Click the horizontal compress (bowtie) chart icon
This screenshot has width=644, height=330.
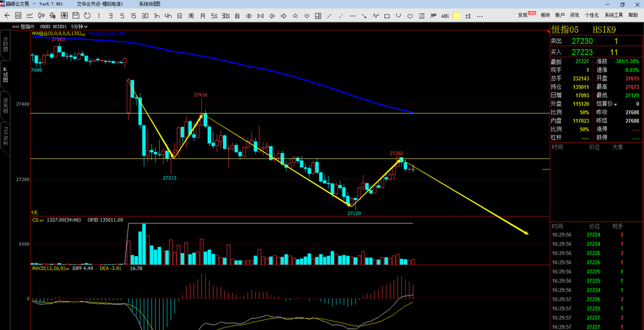[x=260, y=16]
